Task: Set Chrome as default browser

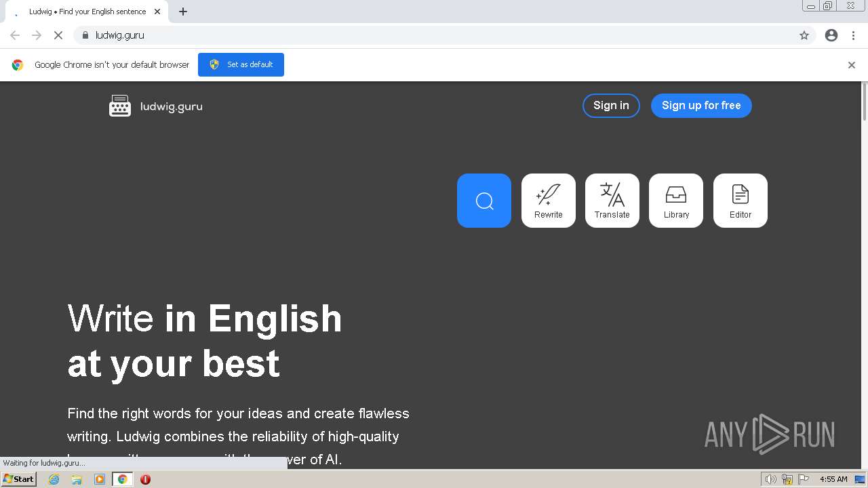Action: tap(241, 64)
